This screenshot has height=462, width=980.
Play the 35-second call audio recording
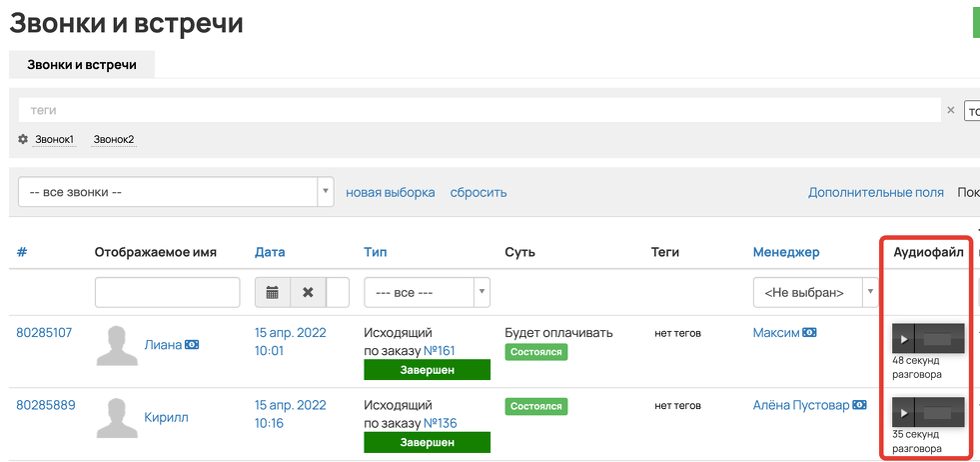904,412
